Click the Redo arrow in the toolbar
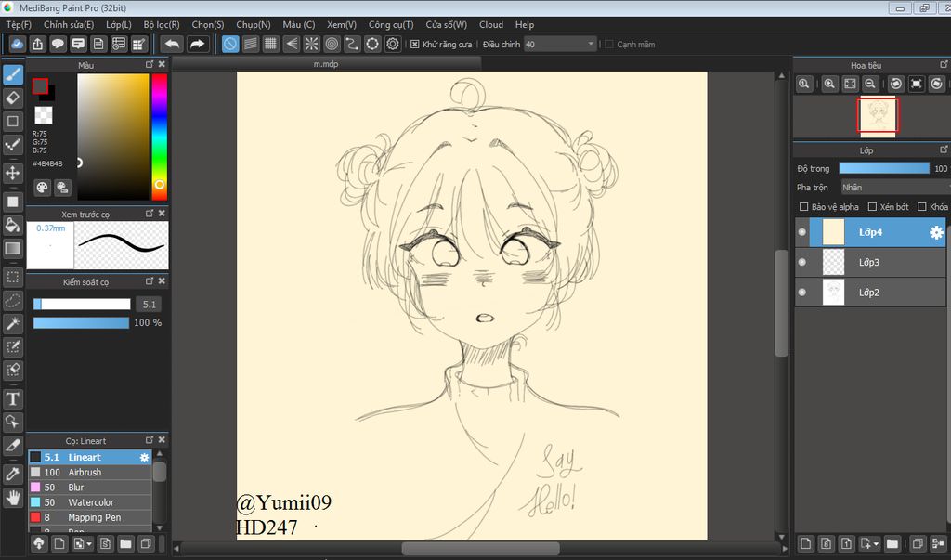The height and width of the screenshot is (560, 951). [x=197, y=44]
